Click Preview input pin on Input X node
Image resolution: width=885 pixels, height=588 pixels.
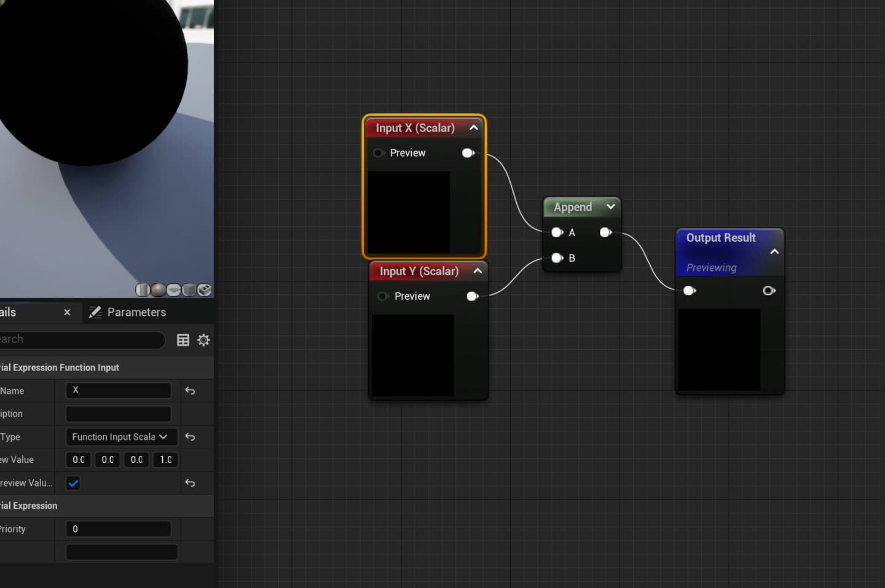click(379, 152)
